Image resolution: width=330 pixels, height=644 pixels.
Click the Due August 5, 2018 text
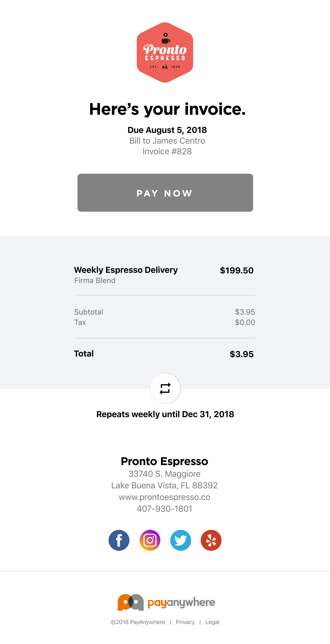167,130
